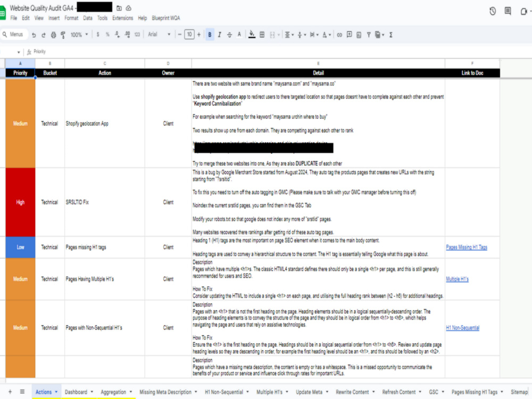Open more number formats 123
The height and width of the screenshot is (399, 532).
click(x=137, y=35)
